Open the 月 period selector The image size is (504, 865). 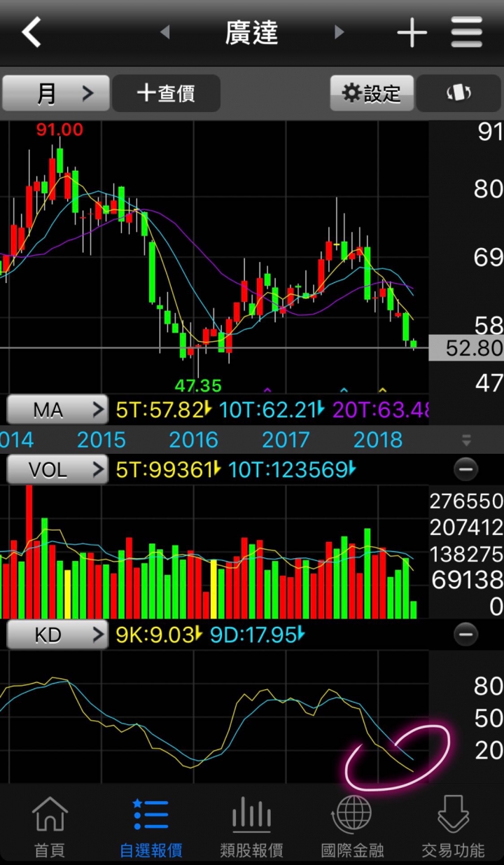point(56,93)
